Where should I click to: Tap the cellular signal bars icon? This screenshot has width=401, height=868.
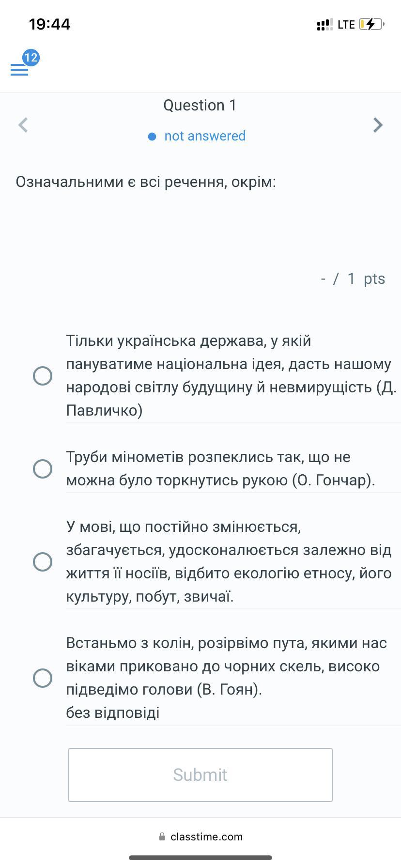pyautogui.click(x=324, y=24)
